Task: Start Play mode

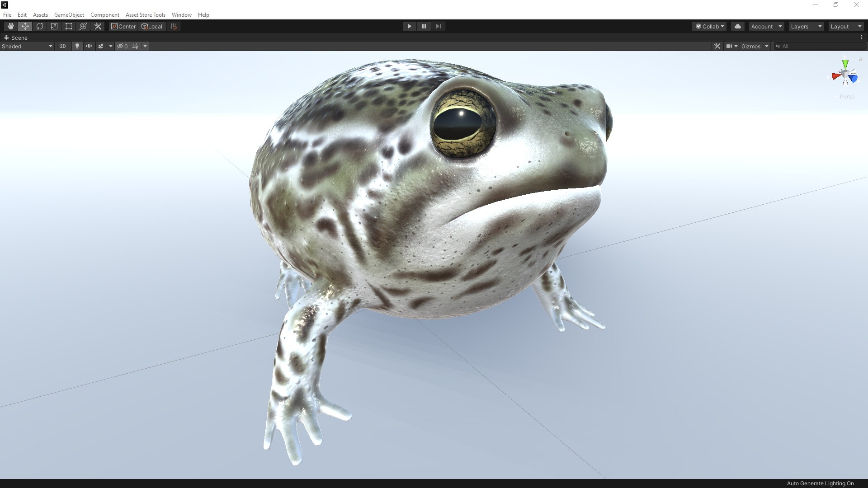Action: coord(409,26)
